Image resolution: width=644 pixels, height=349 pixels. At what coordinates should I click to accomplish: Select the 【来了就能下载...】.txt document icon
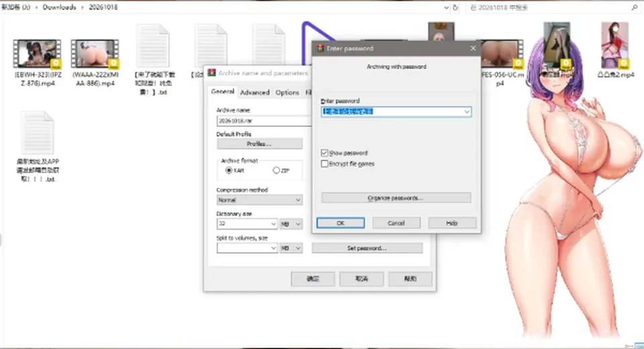tap(153, 46)
